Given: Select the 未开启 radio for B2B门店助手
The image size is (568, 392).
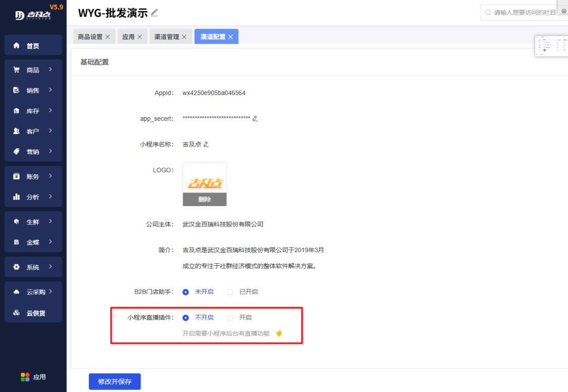Looking at the screenshot, I should pyautogui.click(x=186, y=292).
